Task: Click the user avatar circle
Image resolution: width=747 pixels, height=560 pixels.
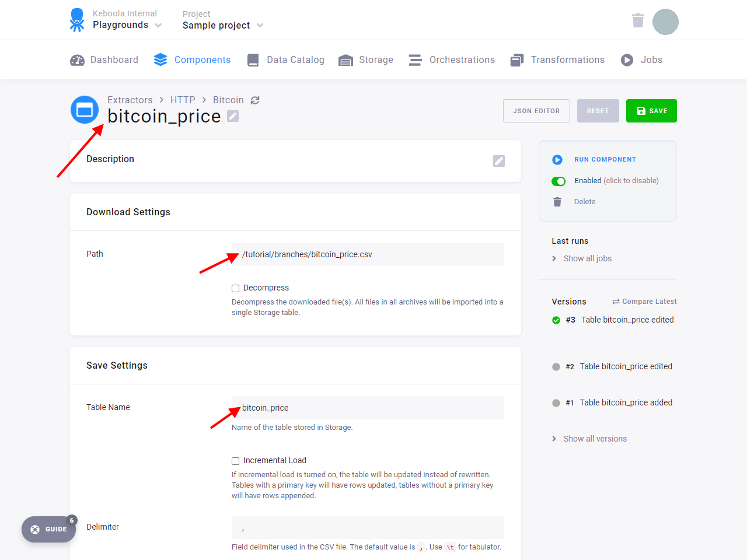Action: click(x=665, y=22)
